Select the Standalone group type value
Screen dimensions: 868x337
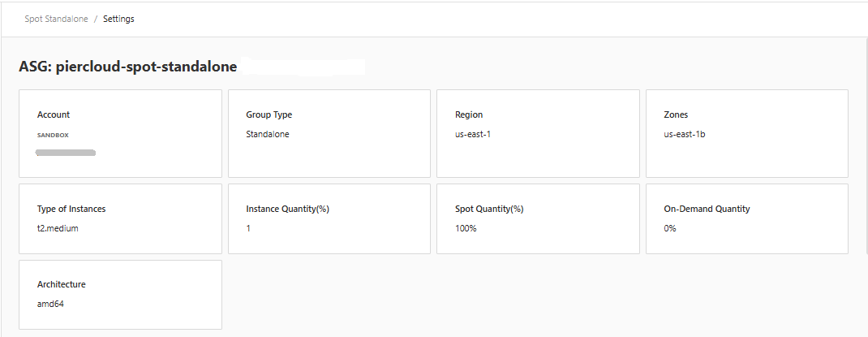click(267, 134)
